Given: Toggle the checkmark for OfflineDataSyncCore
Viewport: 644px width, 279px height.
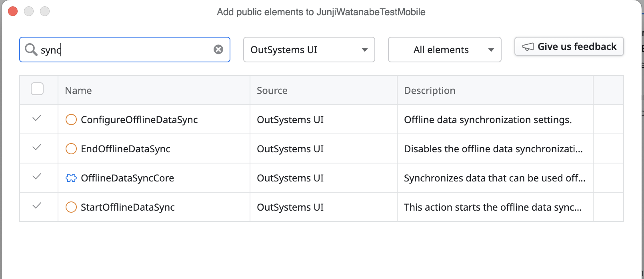Looking at the screenshot, I should point(37,177).
